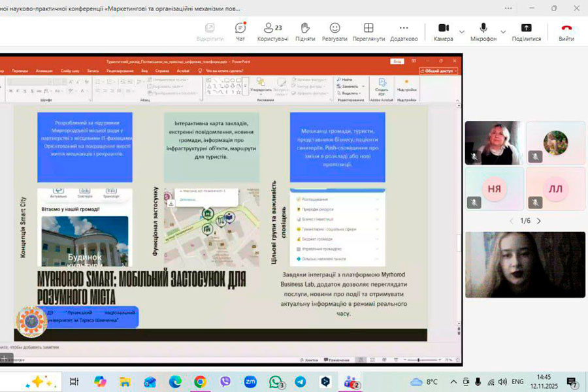Viewport: 588px width, 392px height.
Task: Open the Переглянути view options
Action: [368, 31]
